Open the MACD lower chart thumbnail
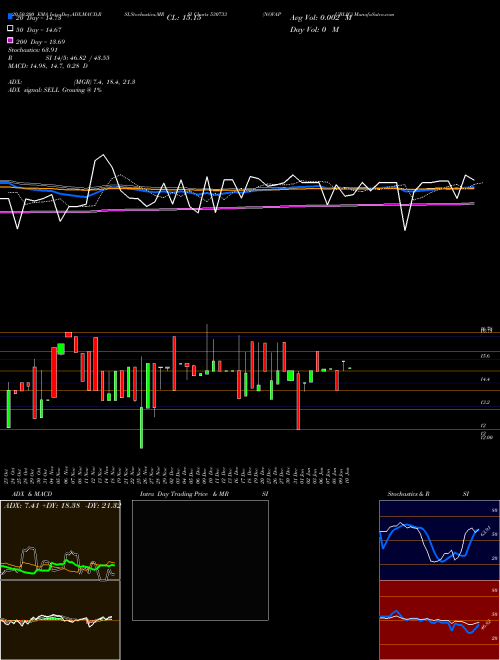This screenshot has height=660, width=500. click(x=60, y=620)
